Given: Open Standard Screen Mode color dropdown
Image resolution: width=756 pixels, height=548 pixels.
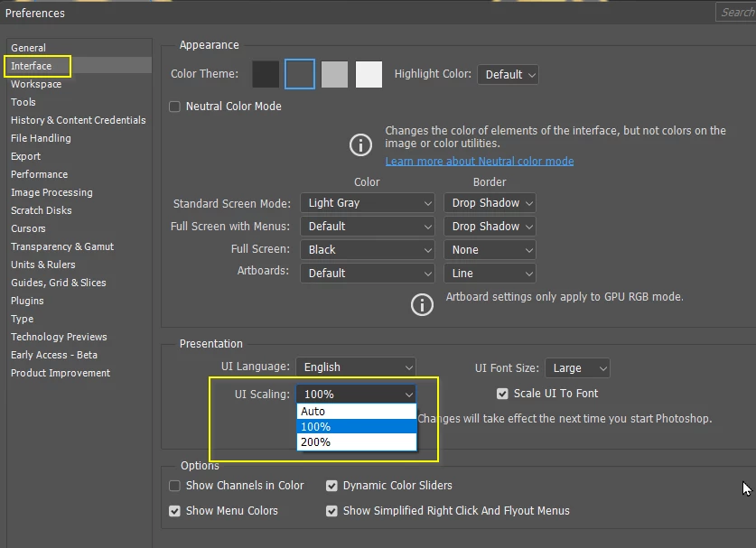Looking at the screenshot, I should (368, 203).
